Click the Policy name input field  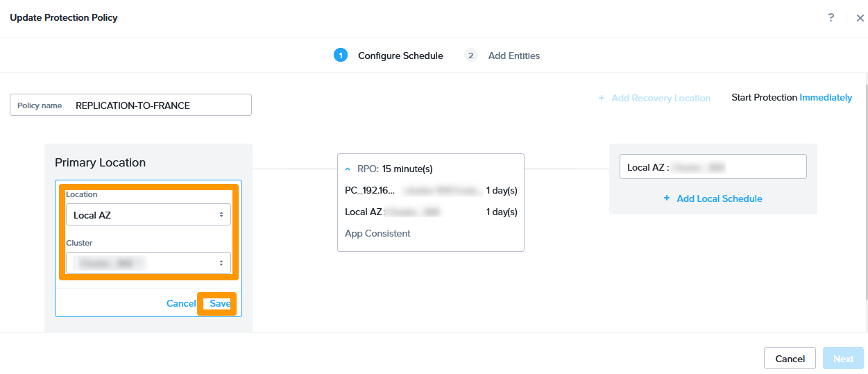tap(160, 105)
